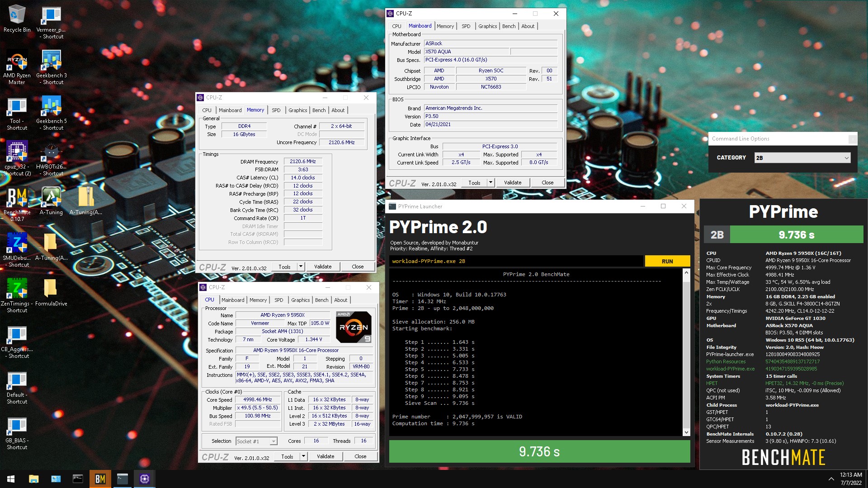Viewport: 868px width, 488px height.
Task: Click the CAS# Latency value 14.0 clocks
Action: tap(303, 178)
